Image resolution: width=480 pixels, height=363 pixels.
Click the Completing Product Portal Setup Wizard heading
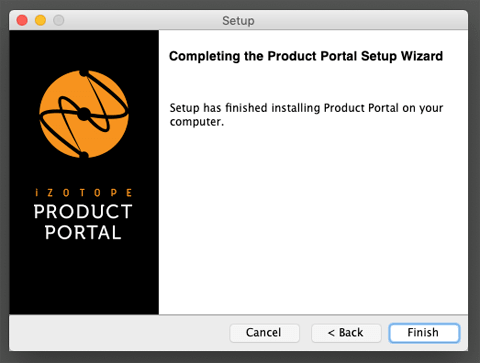click(306, 56)
